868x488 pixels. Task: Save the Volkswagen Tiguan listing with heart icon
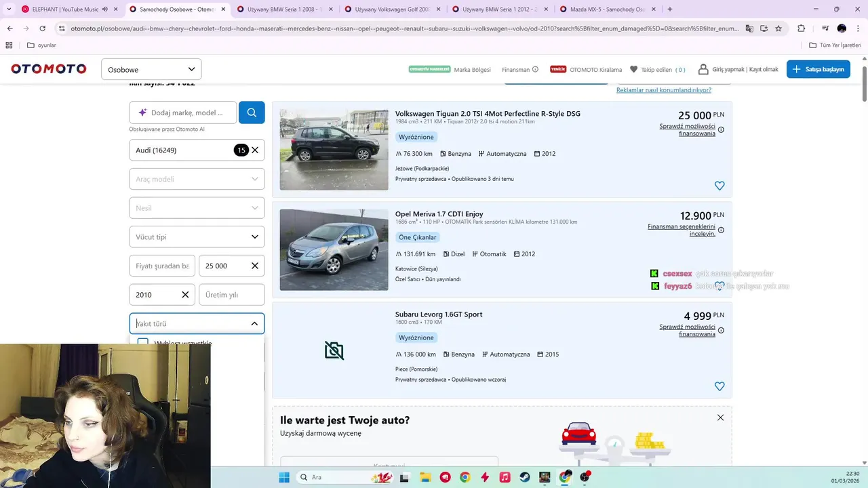coord(719,186)
